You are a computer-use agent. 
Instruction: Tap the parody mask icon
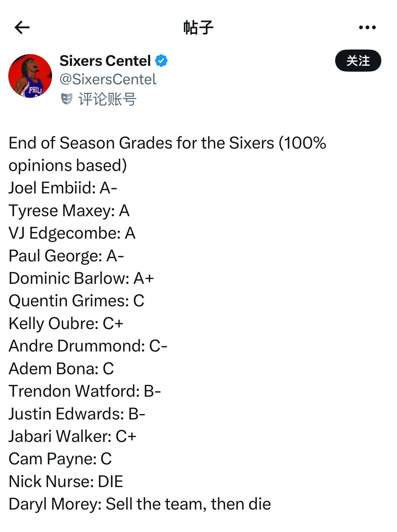coord(66,99)
